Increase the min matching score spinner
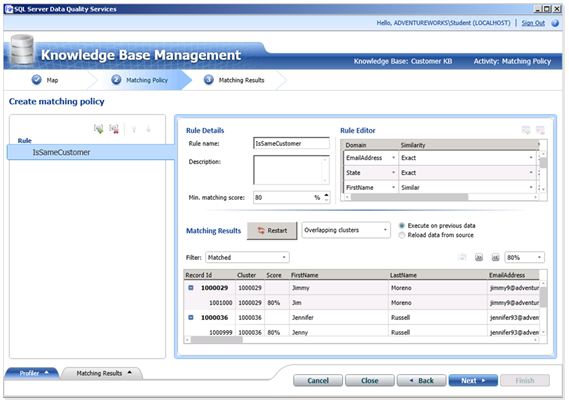 326,195
